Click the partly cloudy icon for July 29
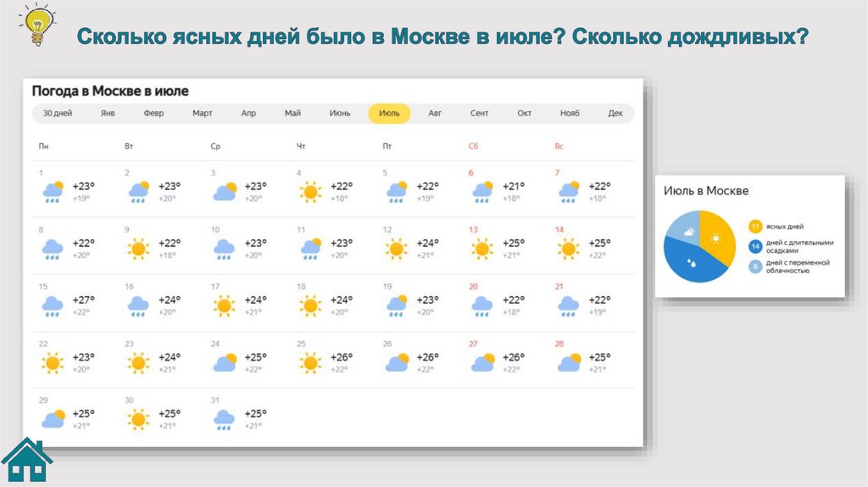This screenshot has height=487, width=868. 53,419
